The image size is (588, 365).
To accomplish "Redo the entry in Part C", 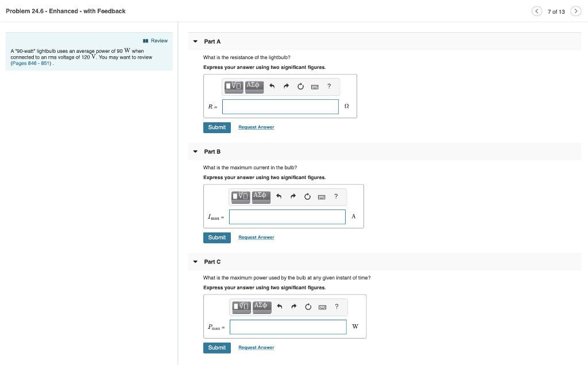I will tap(294, 307).
